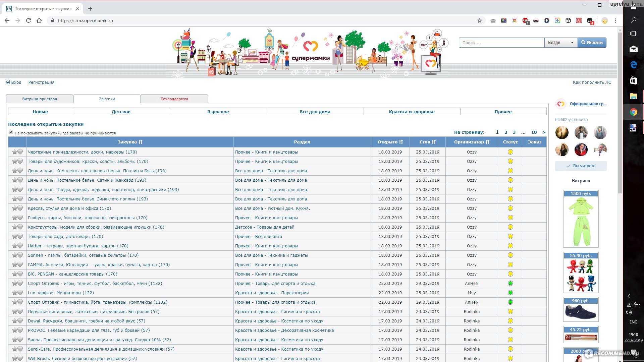Click the browser back arrow
The height and width of the screenshot is (362, 644).
click(x=7, y=20)
